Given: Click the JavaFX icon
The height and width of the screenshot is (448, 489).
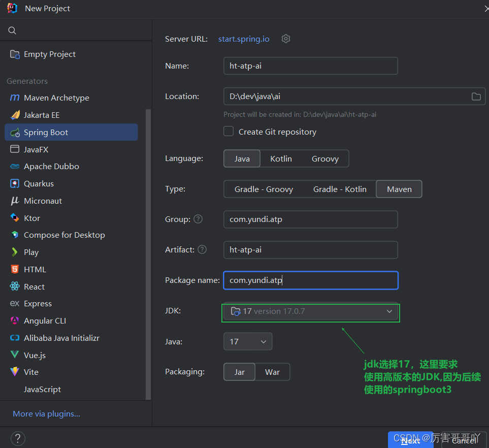Looking at the screenshot, I should (x=15, y=149).
